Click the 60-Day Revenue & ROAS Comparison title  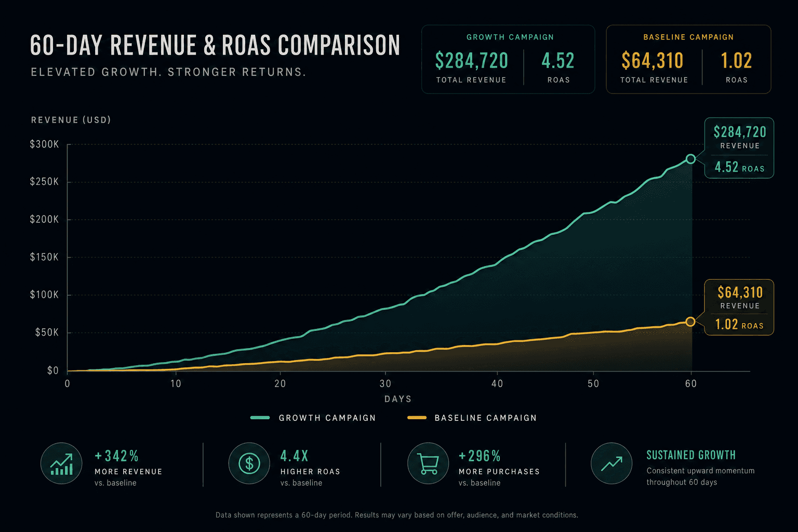pos(215,45)
